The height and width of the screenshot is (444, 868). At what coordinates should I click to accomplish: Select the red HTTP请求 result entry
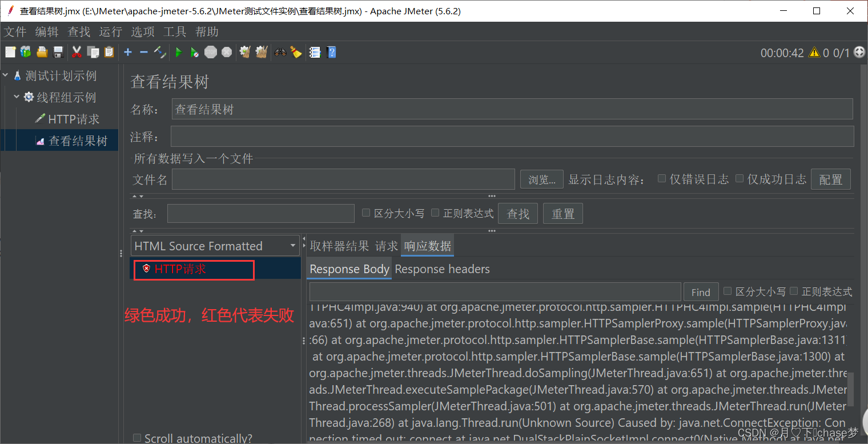180,269
